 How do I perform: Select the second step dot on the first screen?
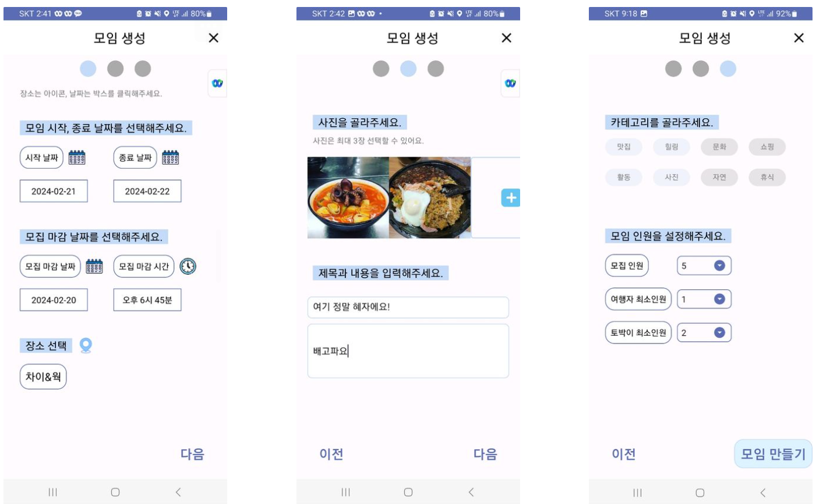pyautogui.click(x=115, y=69)
